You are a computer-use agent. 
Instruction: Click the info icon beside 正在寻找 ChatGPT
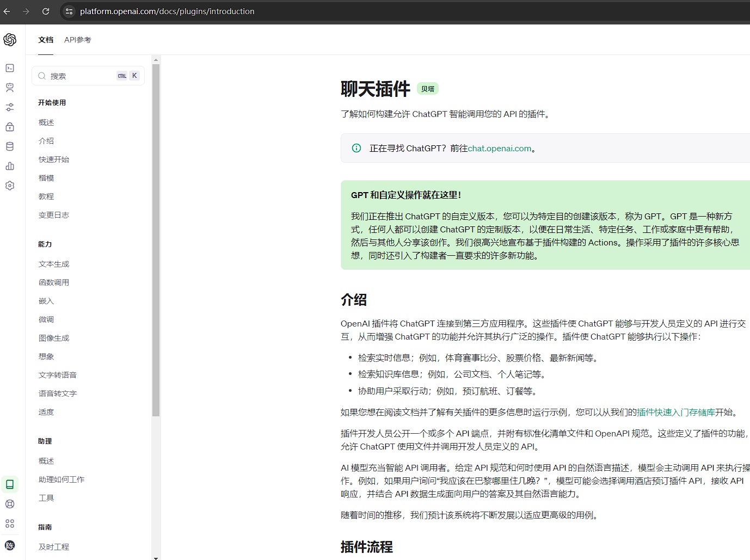(x=356, y=148)
